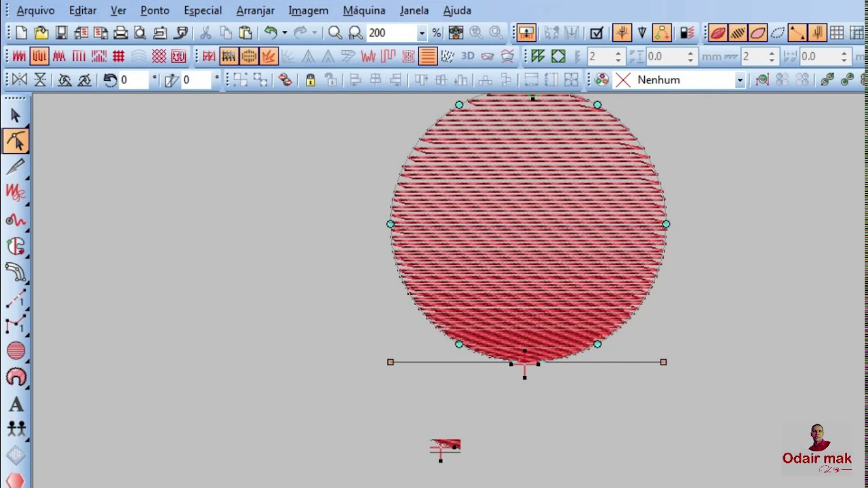Click the Zoom magnifier icon
This screenshot has width=868, height=488.
[x=335, y=33]
